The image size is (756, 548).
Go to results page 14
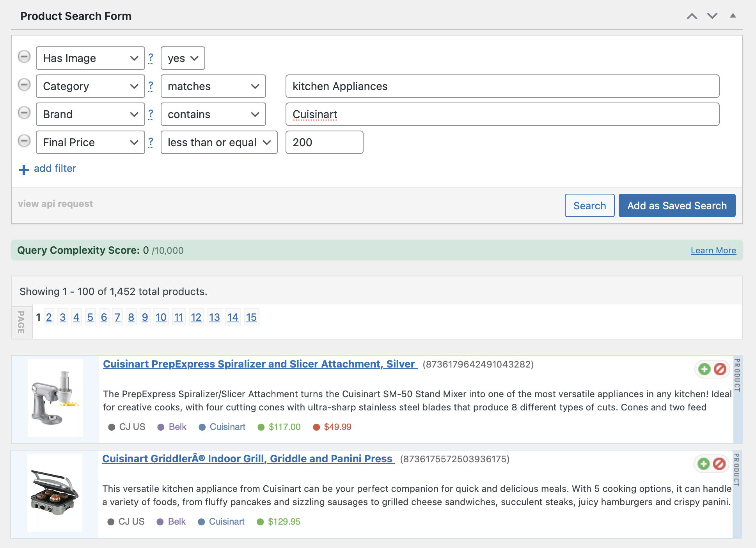[x=233, y=317]
